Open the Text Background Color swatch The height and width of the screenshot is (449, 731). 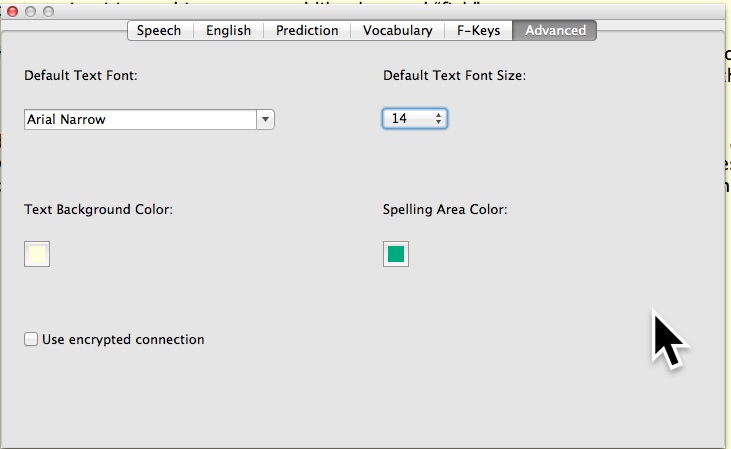[x=37, y=254]
